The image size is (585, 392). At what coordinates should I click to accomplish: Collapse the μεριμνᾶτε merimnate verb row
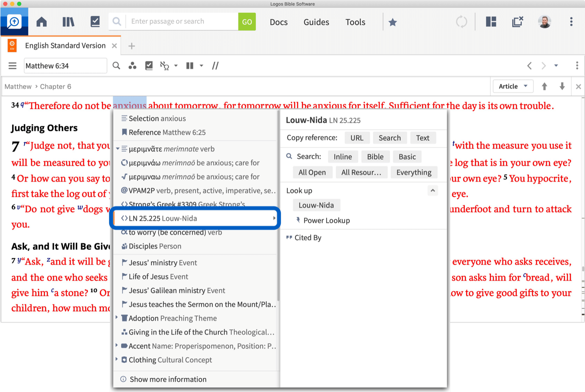[x=118, y=149]
